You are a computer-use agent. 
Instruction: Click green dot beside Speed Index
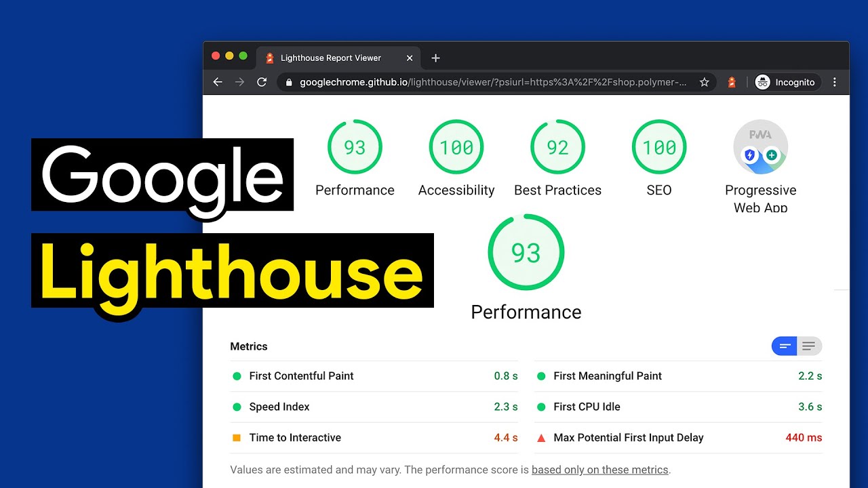237,407
